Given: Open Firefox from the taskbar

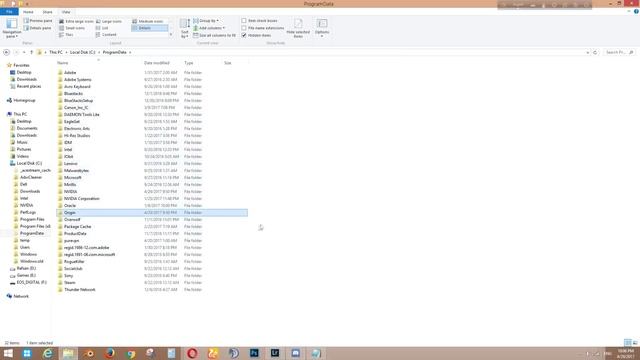Looking at the screenshot, I should 109,353.
